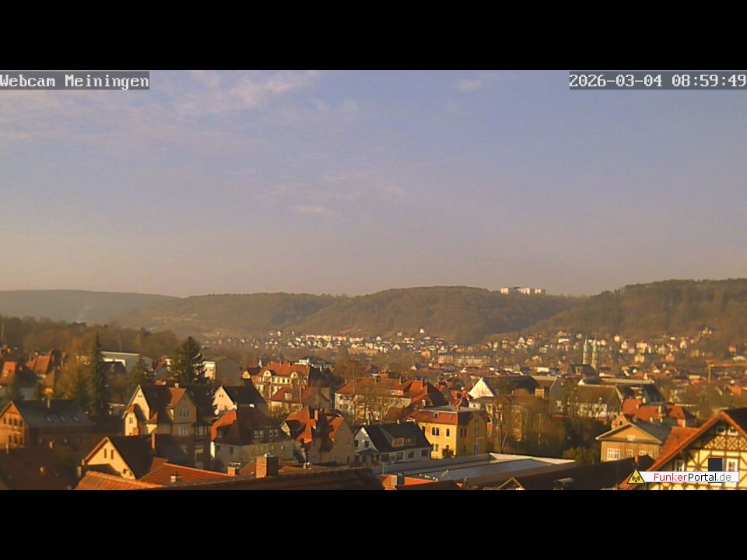Click the 08:59:49 time readout
The image size is (747, 560).
708,81
